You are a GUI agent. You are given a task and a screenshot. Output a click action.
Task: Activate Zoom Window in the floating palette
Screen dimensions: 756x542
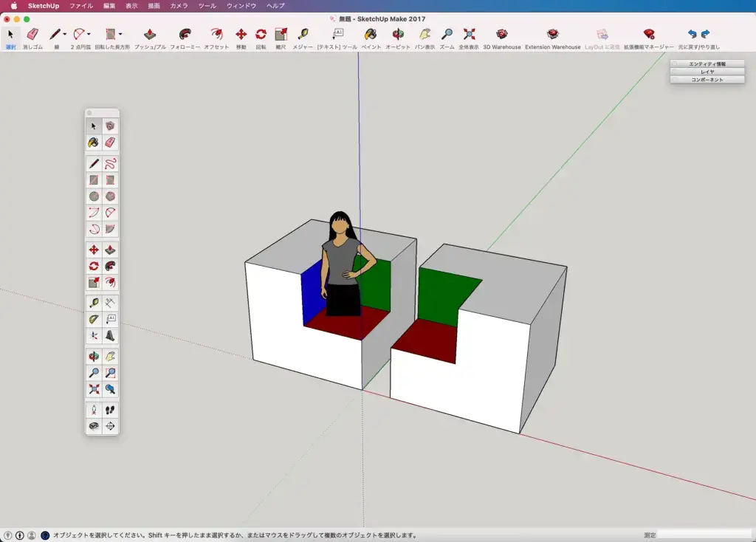point(111,373)
